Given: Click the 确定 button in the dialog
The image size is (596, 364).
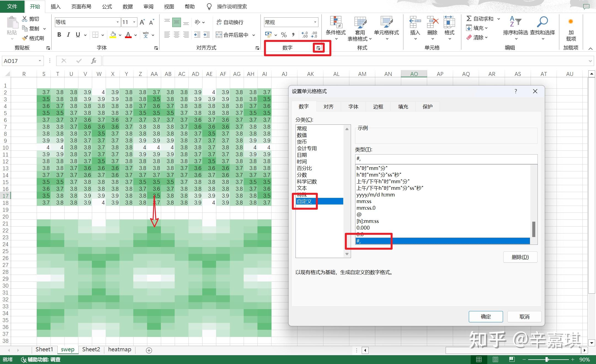Looking at the screenshot, I should 486,317.
